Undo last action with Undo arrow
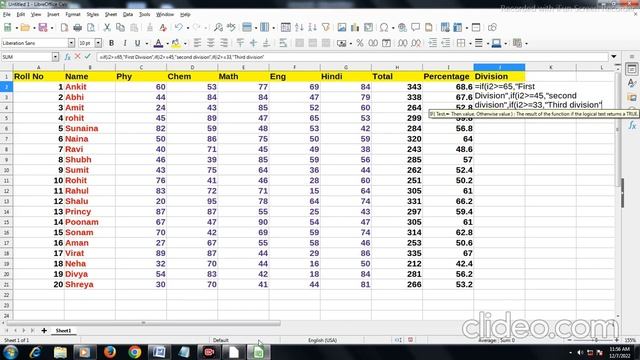640x360 pixels. coord(178,28)
